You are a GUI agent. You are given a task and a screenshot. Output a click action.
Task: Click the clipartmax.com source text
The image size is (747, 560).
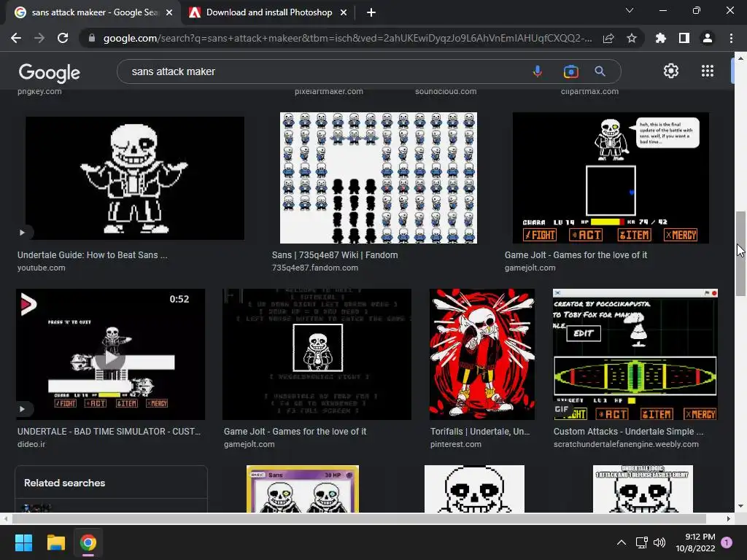pos(589,91)
